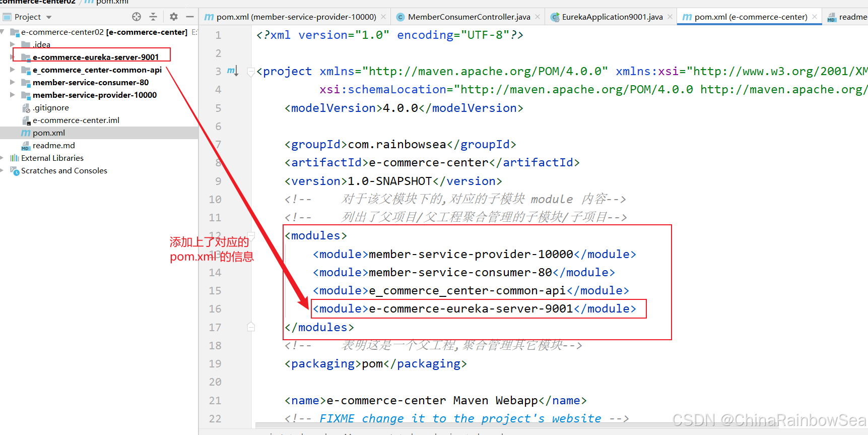Click the External Libraries icon
Image resolution: width=868 pixels, height=435 pixels.
(x=15, y=158)
